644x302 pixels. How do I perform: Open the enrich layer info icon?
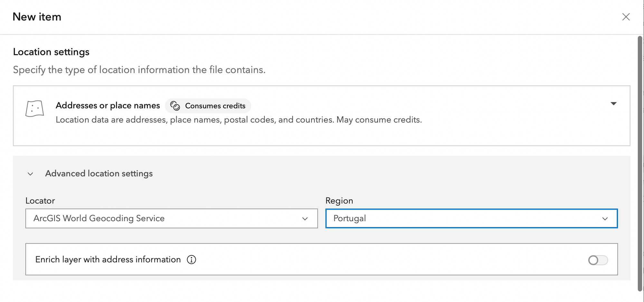[x=192, y=260]
